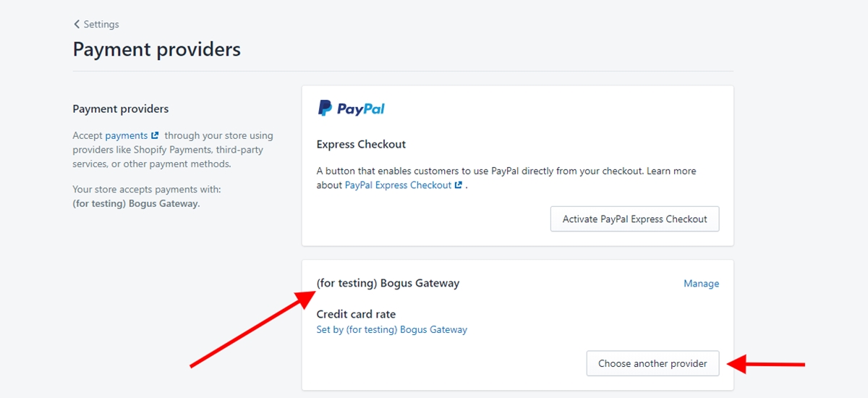The height and width of the screenshot is (398, 868).
Task: Click the PayPal button description paragraph
Action: point(506,178)
